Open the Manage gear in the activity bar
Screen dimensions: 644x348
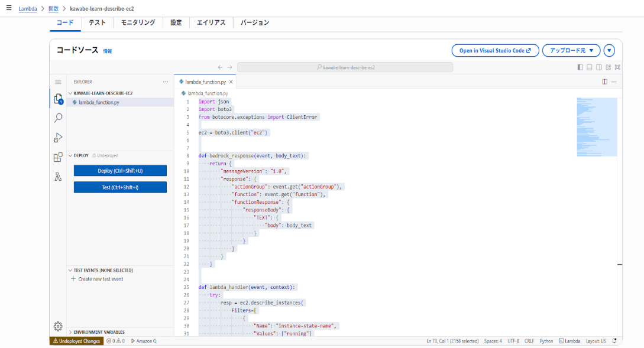58,326
